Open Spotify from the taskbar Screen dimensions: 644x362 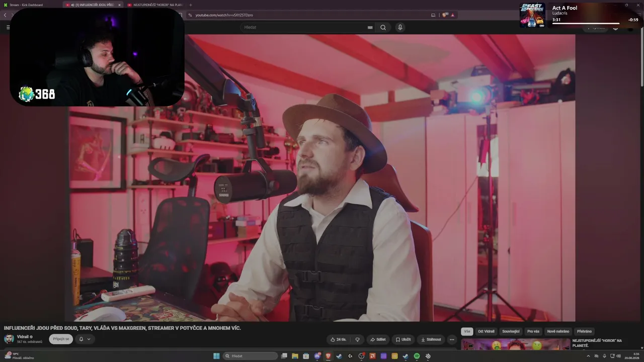click(x=417, y=356)
